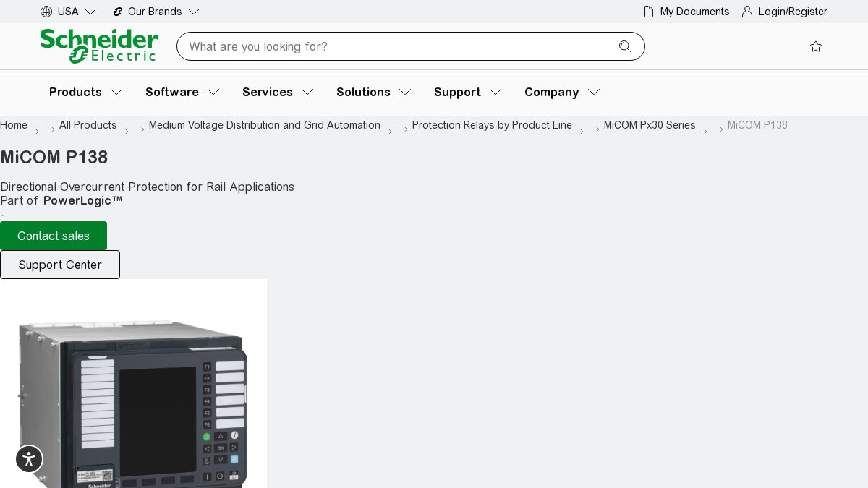This screenshot has height=488, width=868.
Task: Click the globe icon next to USA
Action: [46, 12]
